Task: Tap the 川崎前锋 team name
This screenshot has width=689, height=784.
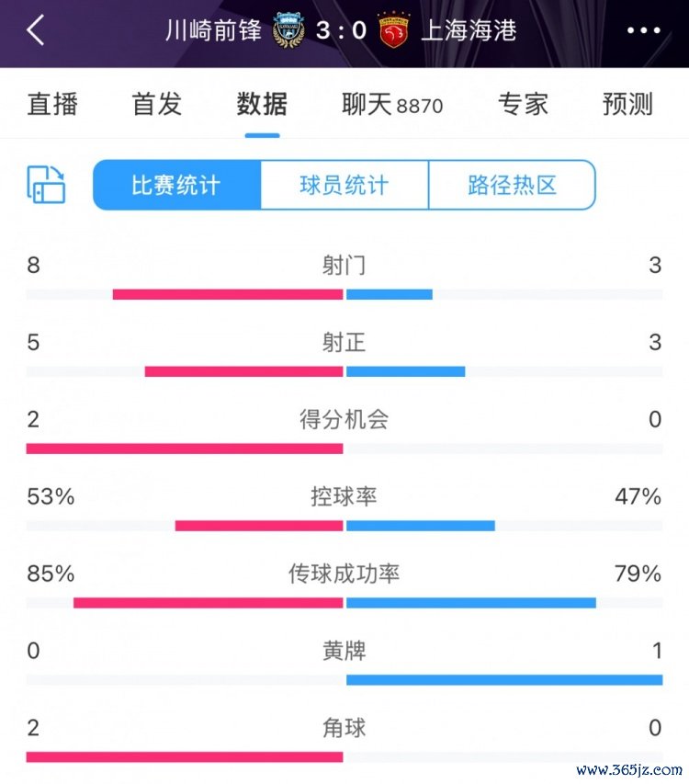Action: point(213,30)
